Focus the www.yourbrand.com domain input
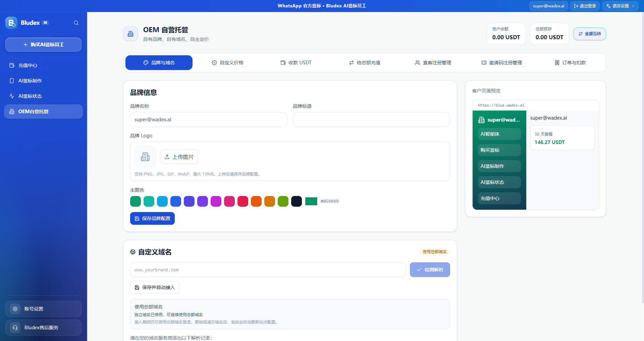The height and width of the screenshot is (341, 644). click(268, 270)
